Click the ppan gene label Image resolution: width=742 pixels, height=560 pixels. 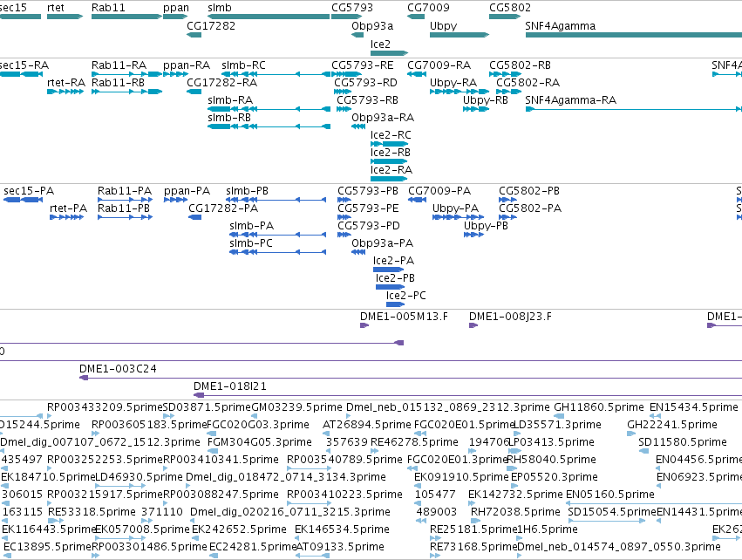click(176, 8)
